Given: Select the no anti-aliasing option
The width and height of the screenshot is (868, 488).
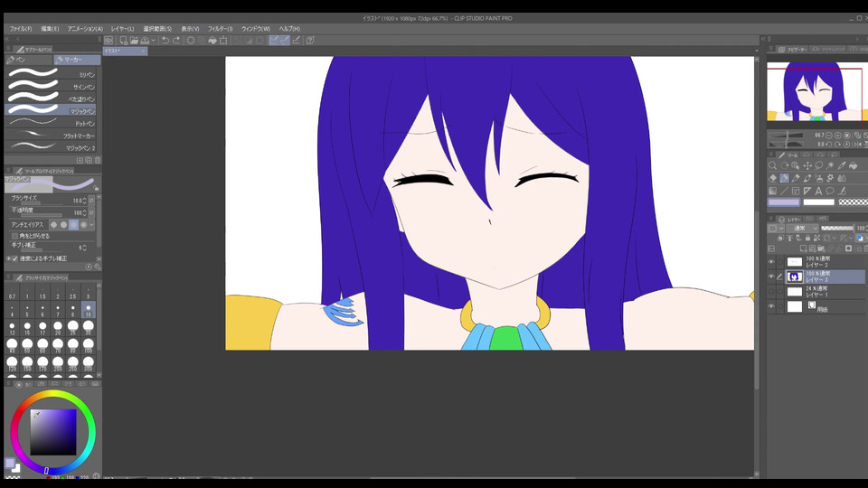Looking at the screenshot, I should [x=53, y=225].
